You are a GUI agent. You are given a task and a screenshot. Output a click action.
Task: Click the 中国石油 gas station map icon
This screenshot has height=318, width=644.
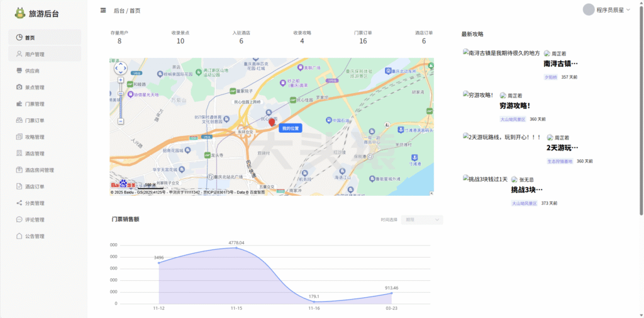(328, 120)
